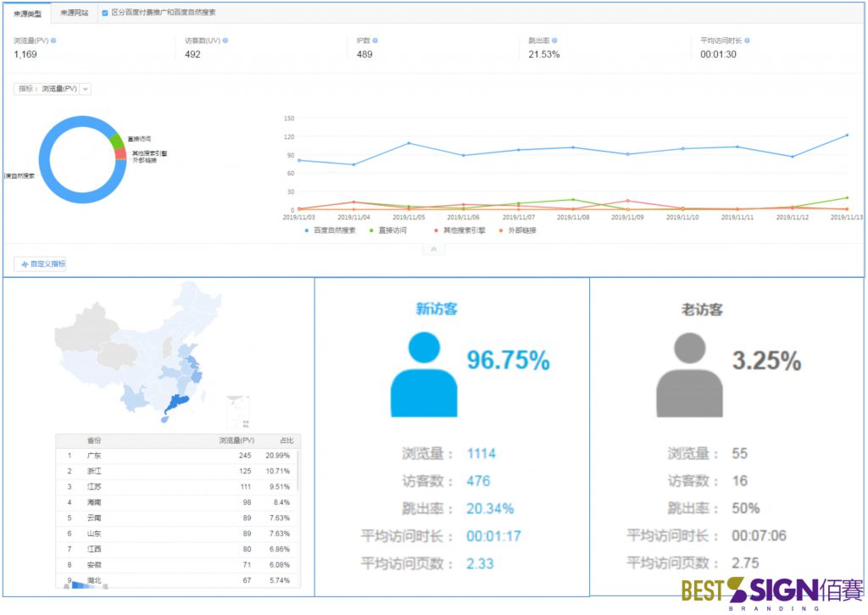Open help icon beside 浏览量(PV)
Screen dimensions: 868x615
(x=53, y=41)
